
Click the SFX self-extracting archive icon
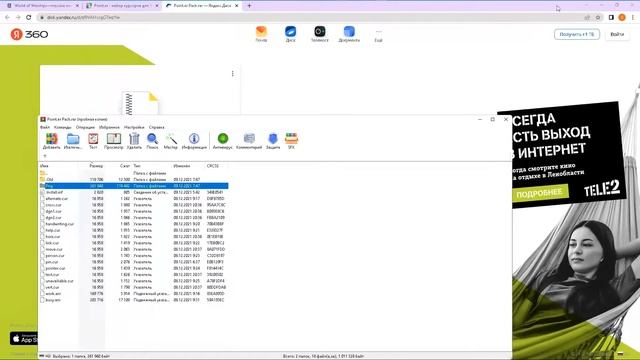pos(291,141)
